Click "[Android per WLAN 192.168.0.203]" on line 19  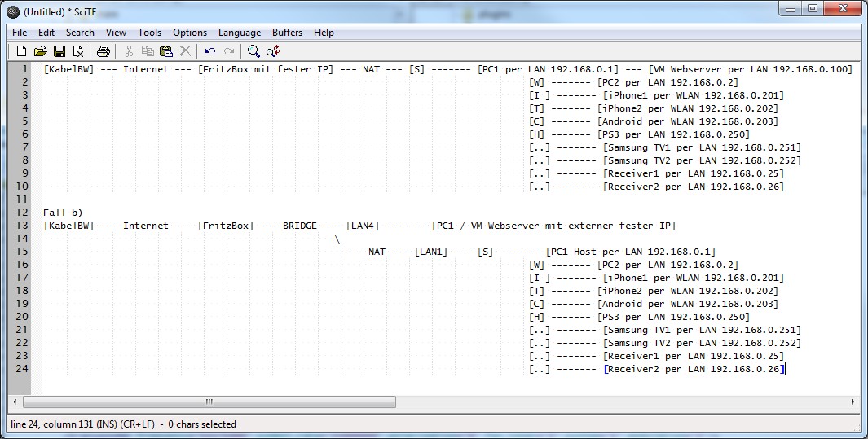pyautogui.click(x=688, y=304)
